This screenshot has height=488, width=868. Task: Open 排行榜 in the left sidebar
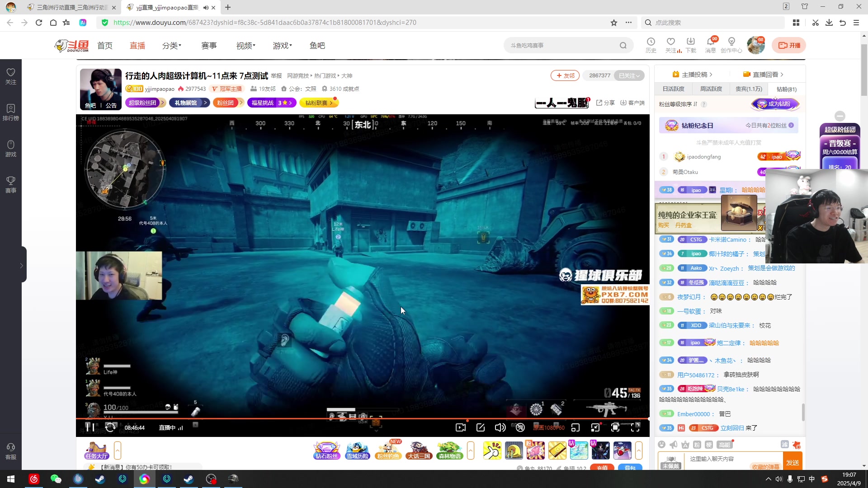pyautogui.click(x=11, y=113)
